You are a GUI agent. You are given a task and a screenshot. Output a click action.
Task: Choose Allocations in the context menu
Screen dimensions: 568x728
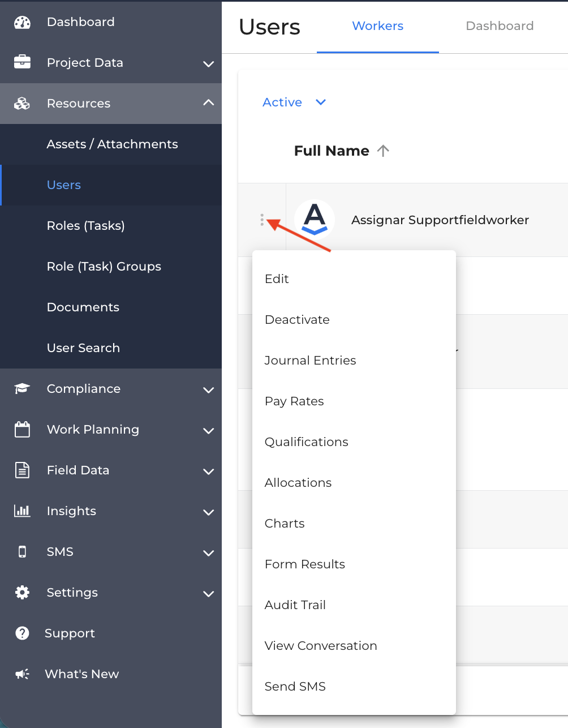pos(354,482)
